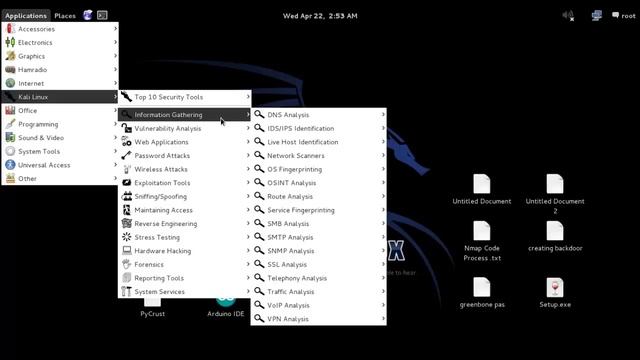Image resolution: width=640 pixels, height=360 pixels.
Task: Open Top 10 Security Tools submenu
Action: coord(184,97)
